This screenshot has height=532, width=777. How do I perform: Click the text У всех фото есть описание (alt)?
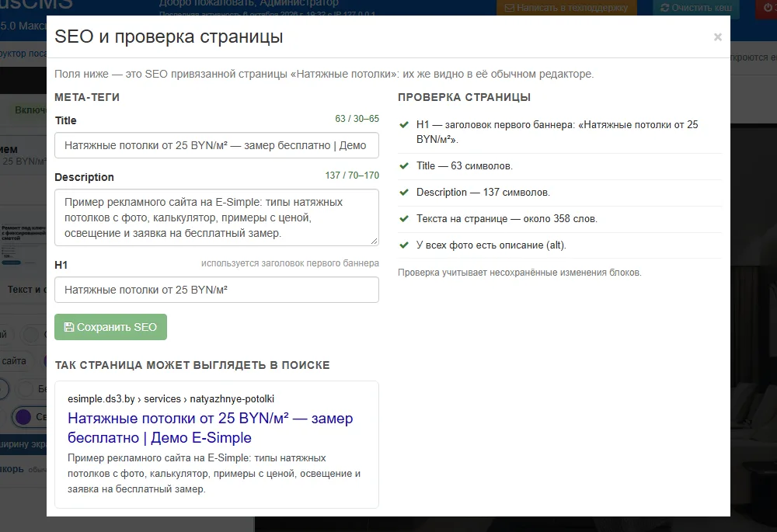(491, 245)
